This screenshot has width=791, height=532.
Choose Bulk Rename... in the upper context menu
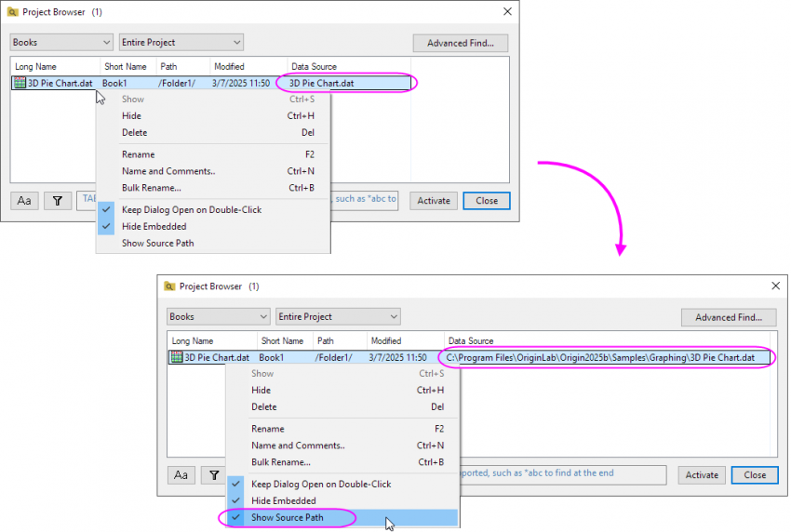point(151,188)
